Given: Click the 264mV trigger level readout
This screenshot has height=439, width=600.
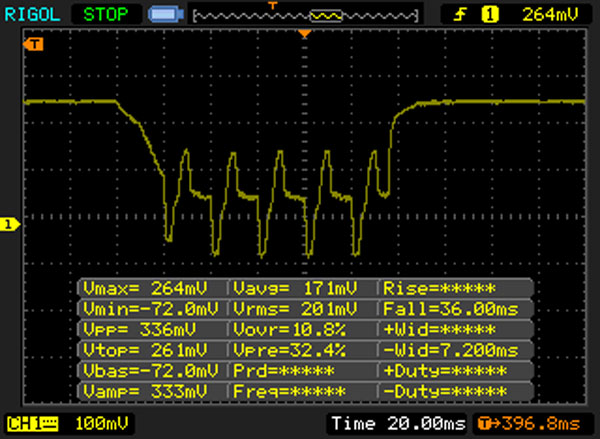Looking at the screenshot, I should 546,15.
